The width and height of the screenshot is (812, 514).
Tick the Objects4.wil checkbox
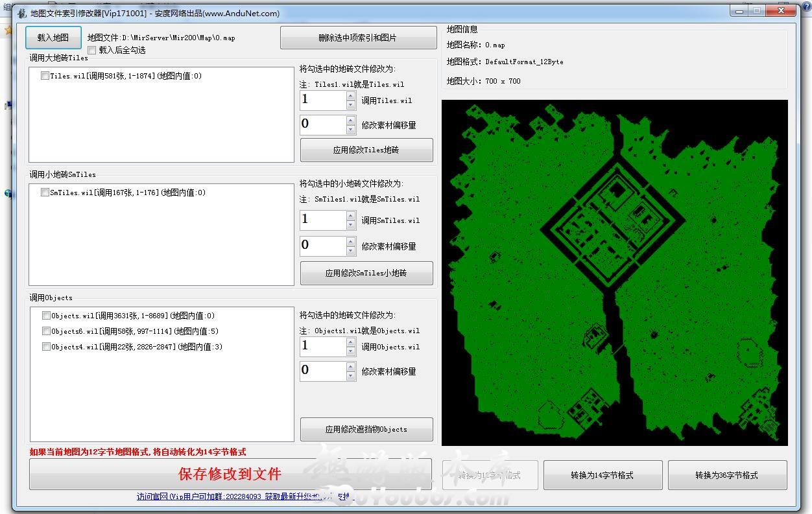pos(46,347)
